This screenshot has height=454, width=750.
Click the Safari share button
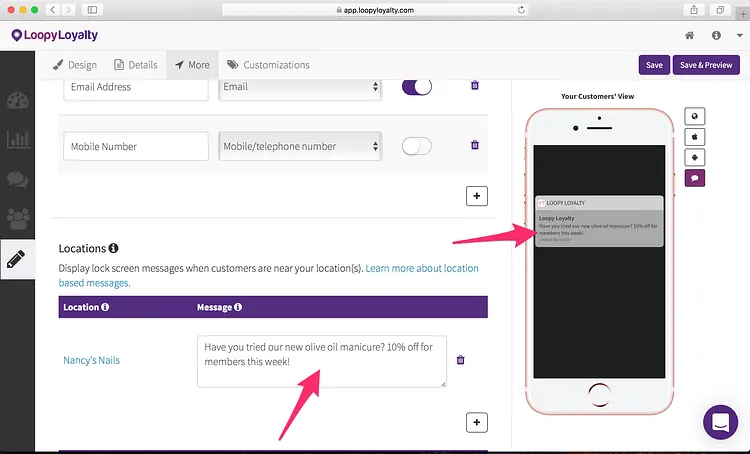[x=694, y=10]
